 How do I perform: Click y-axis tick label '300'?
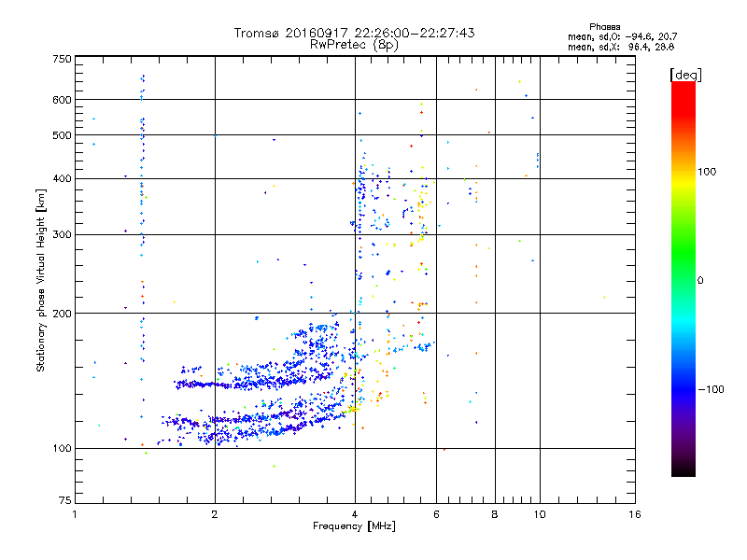63,234
